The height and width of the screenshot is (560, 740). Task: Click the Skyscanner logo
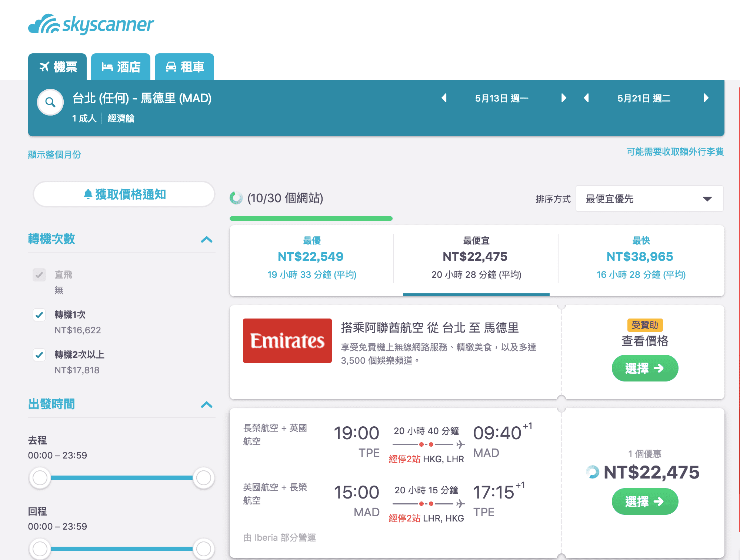click(x=91, y=24)
